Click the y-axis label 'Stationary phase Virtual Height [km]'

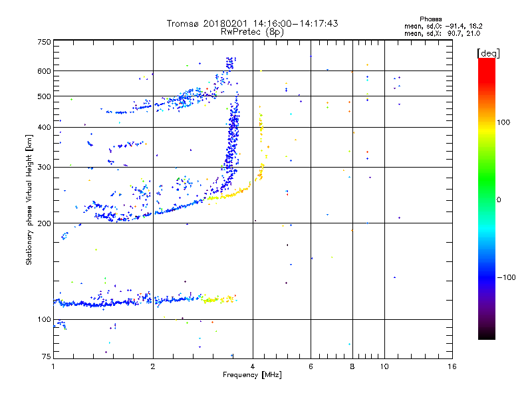(29, 199)
